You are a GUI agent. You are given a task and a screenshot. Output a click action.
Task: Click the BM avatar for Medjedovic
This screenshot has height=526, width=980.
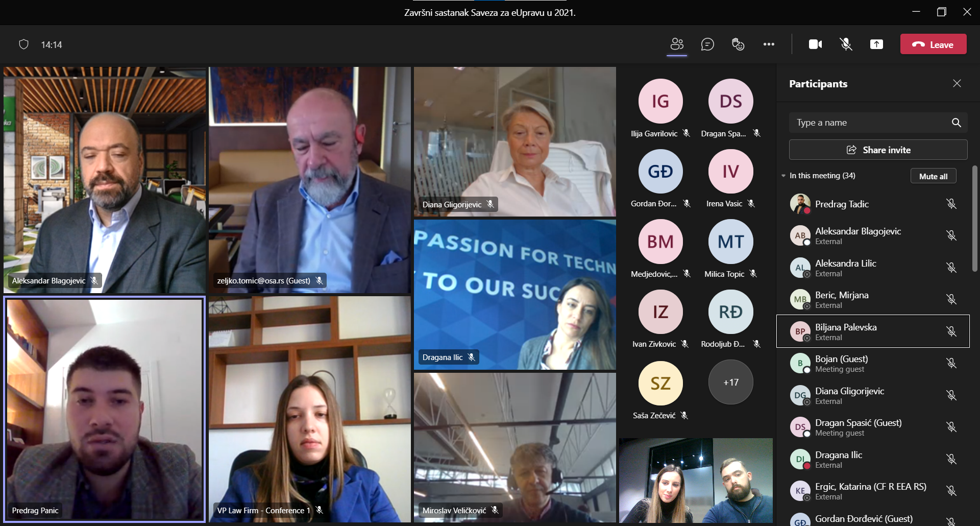(x=660, y=242)
